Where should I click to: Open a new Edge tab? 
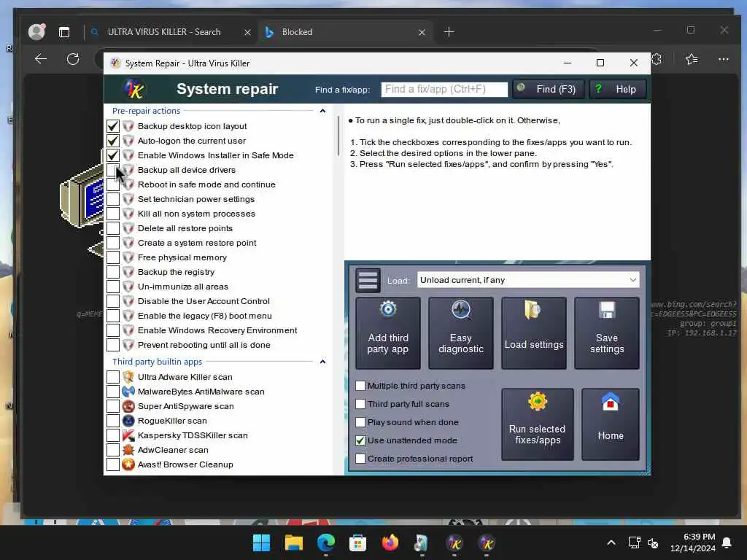pos(449,32)
